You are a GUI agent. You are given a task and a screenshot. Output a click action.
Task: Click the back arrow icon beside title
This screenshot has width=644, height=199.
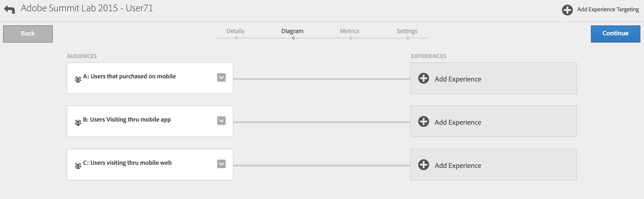click(9, 9)
